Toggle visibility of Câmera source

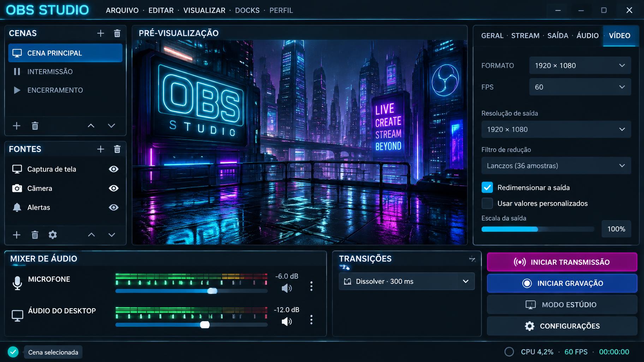(x=114, y=188)
